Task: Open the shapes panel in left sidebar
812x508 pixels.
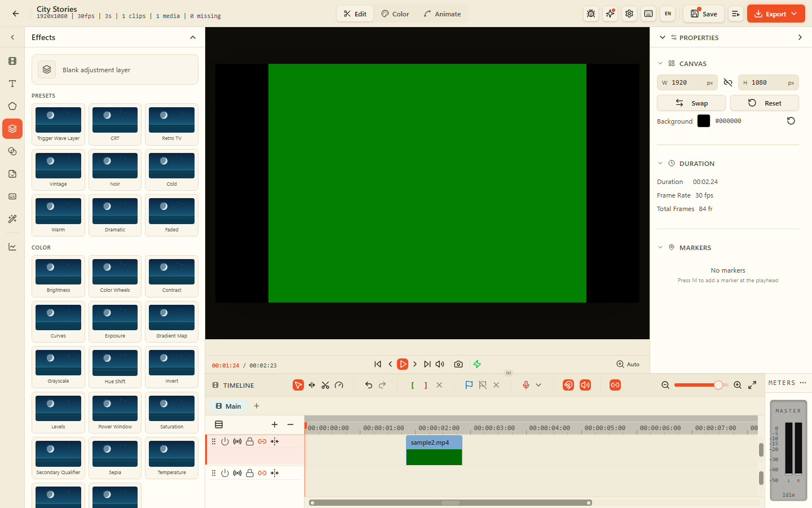Action: (12, 106)
